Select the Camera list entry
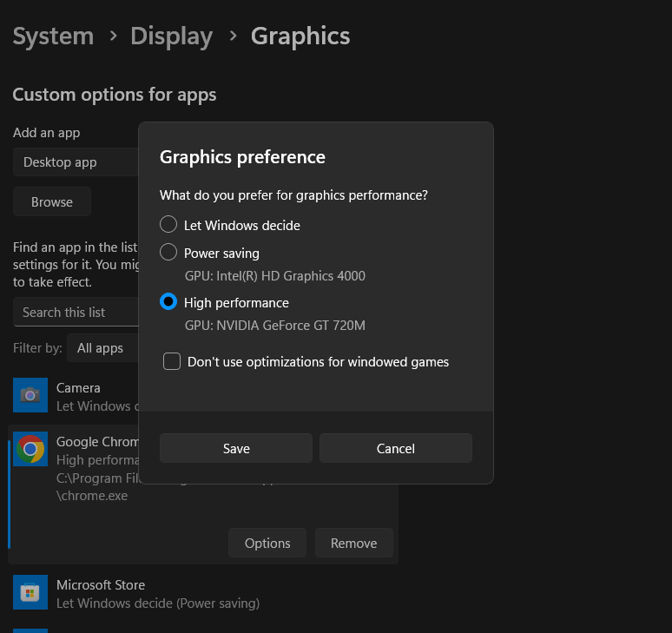Viewport: 672px width, 633px height. [75, 396]
